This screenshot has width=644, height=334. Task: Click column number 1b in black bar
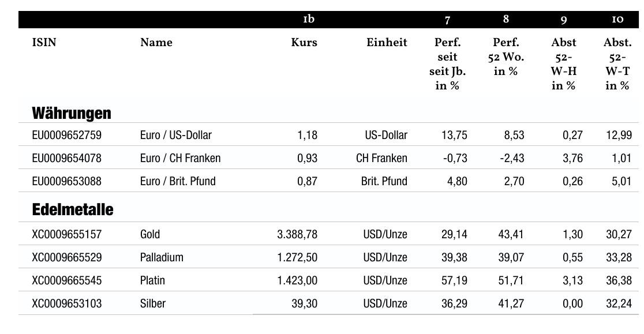click(309, 19)
